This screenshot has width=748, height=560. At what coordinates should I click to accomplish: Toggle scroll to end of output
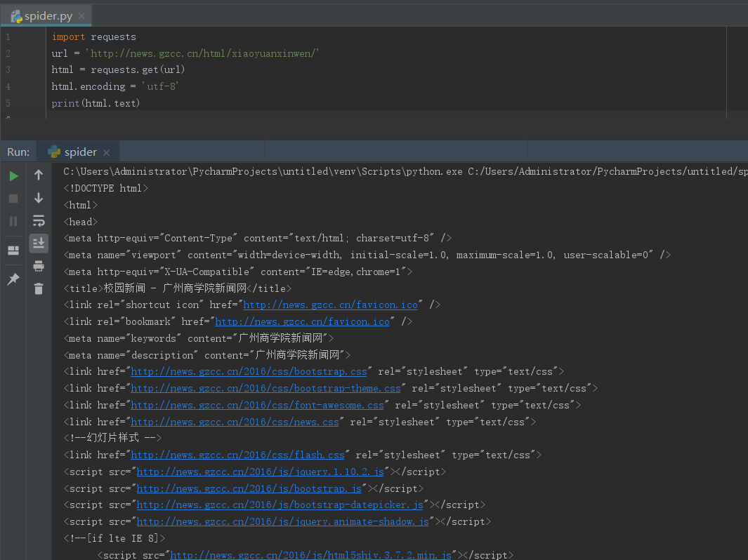(39, 243)
